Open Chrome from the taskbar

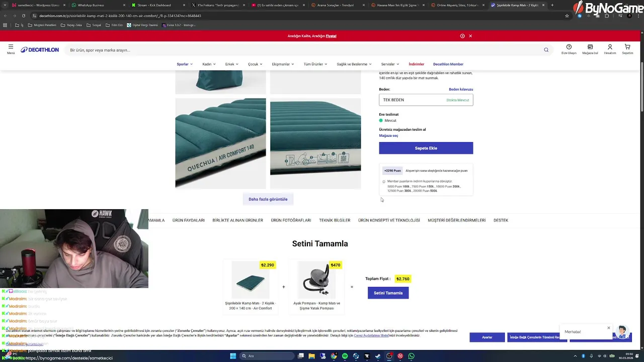click(x=334, y=356)
